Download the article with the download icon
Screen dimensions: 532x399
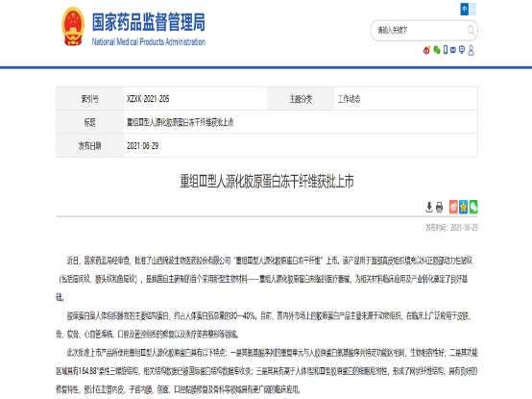pyautogui.click(x=429, y=207)
